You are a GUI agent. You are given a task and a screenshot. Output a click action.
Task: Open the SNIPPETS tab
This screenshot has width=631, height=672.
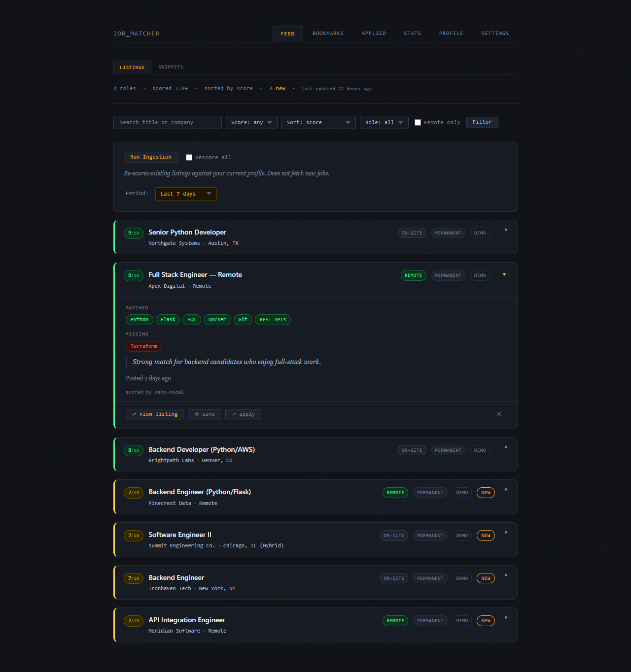(x=171, y=67)
